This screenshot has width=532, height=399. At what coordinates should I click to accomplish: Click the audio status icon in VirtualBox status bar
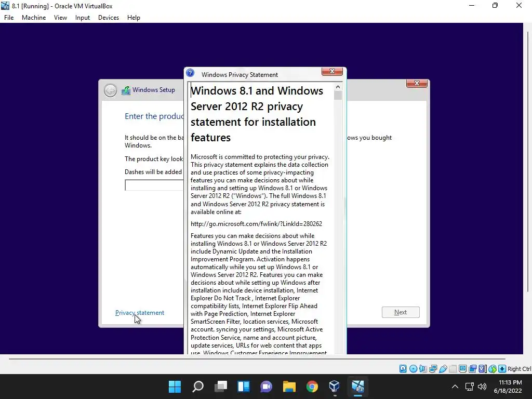click(x=423, y=369)
